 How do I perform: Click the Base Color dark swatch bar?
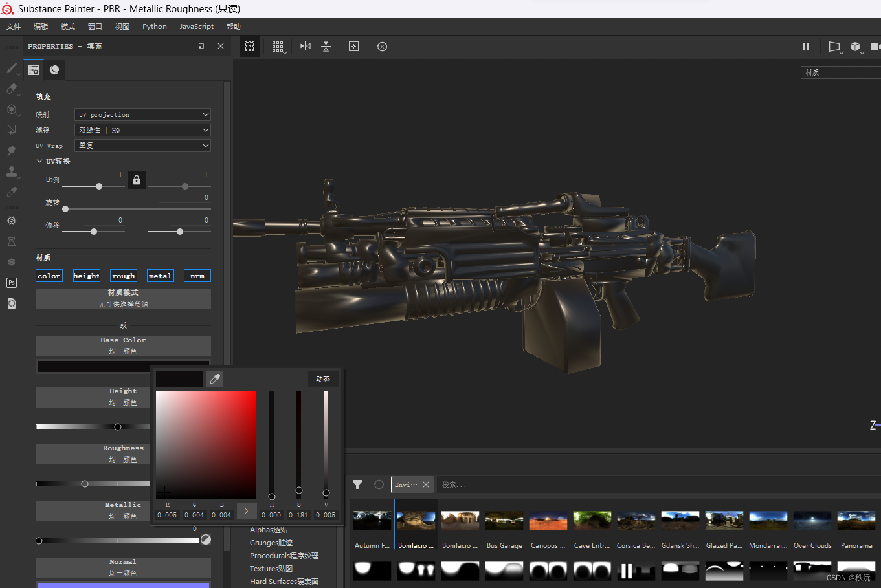point(94,366)
